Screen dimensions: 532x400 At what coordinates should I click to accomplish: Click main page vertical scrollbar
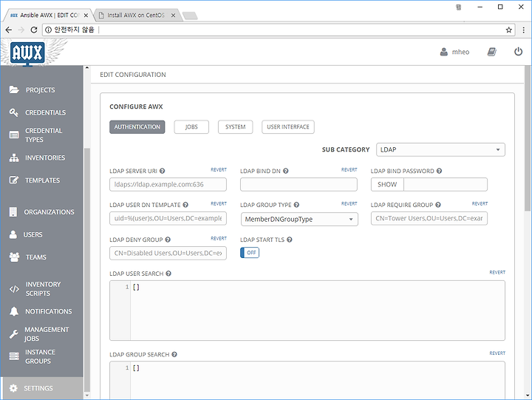tap(528, 138)
